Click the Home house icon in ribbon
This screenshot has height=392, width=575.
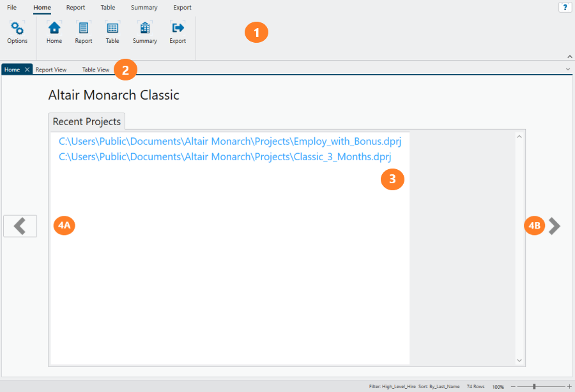tap(54, 28)
